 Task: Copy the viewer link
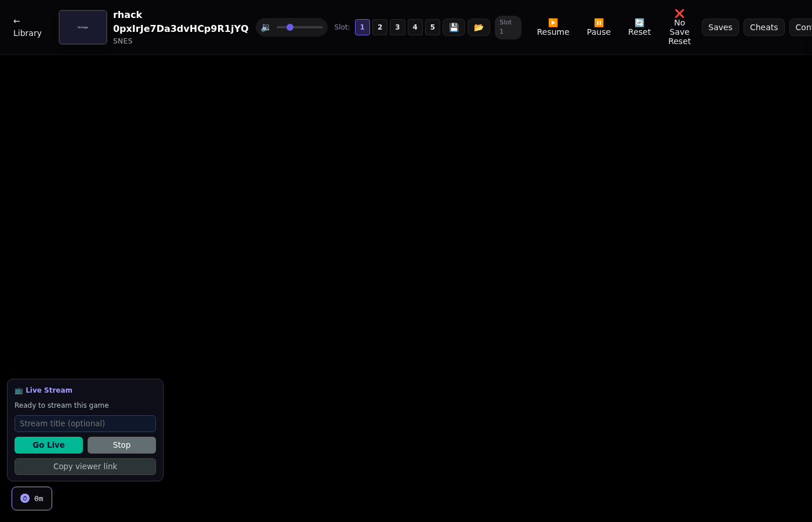point(85,466)
